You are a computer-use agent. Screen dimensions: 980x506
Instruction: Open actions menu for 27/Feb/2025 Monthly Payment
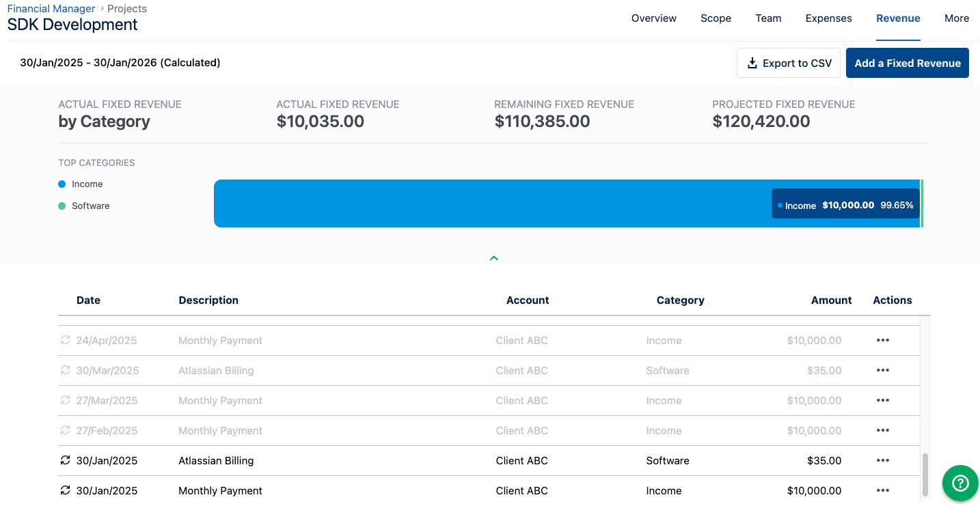pyautogui.click(x=882, y=431)
